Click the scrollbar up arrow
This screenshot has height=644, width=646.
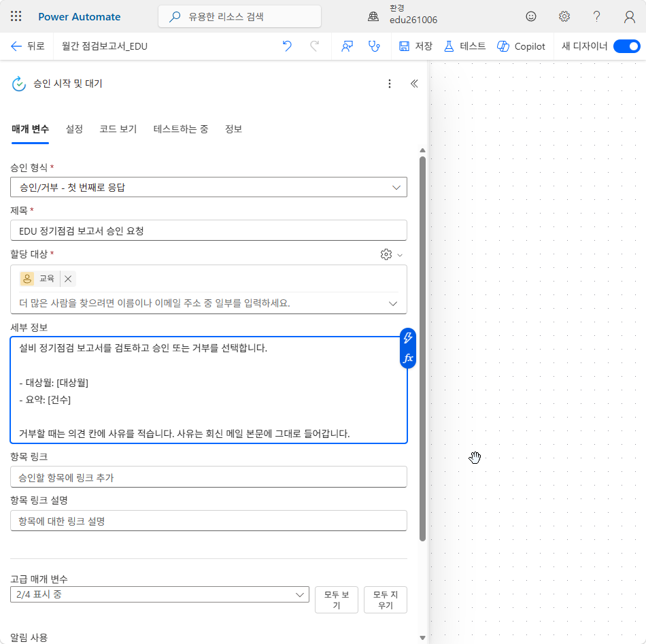pos(422,150)
